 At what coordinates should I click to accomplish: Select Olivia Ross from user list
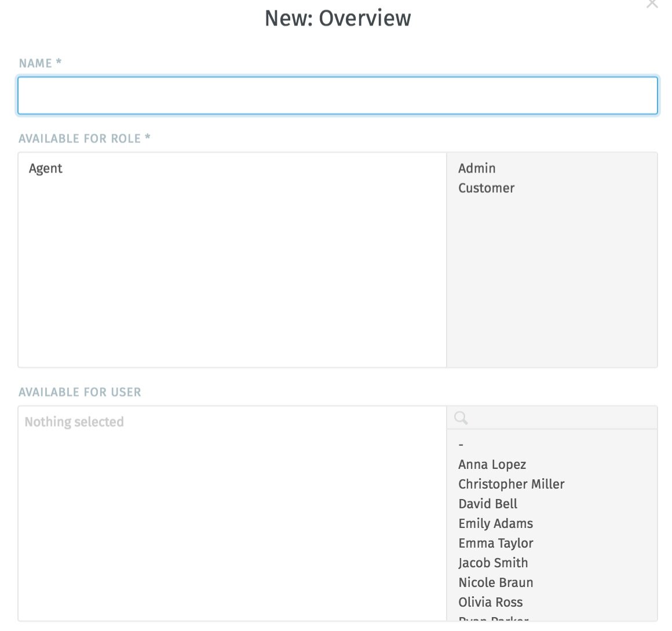coord(490,602)
